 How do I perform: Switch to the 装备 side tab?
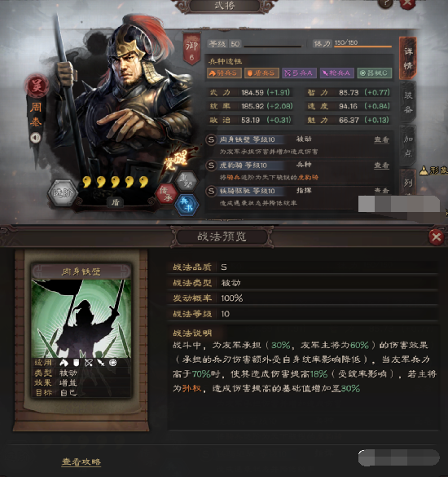(x=408, y=102)
